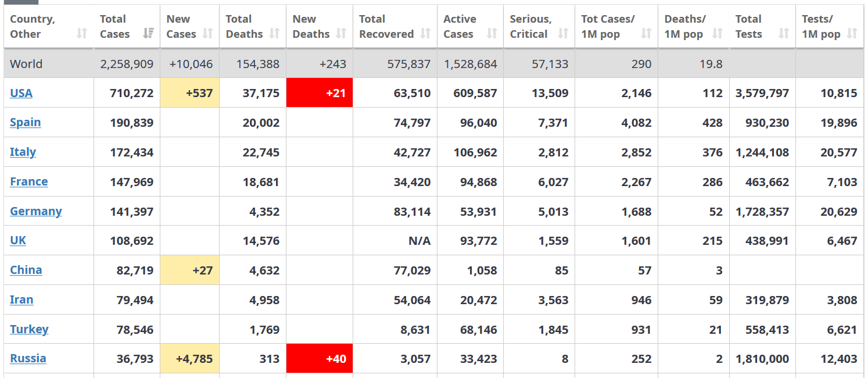868x378 pixels.
Task: Sort by Tests/1M pop arrows
Action: 852,34
